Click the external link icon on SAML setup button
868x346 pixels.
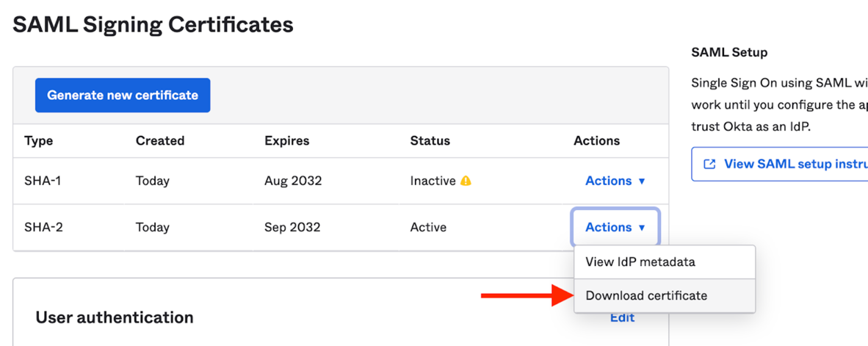(x=709, y=164)
